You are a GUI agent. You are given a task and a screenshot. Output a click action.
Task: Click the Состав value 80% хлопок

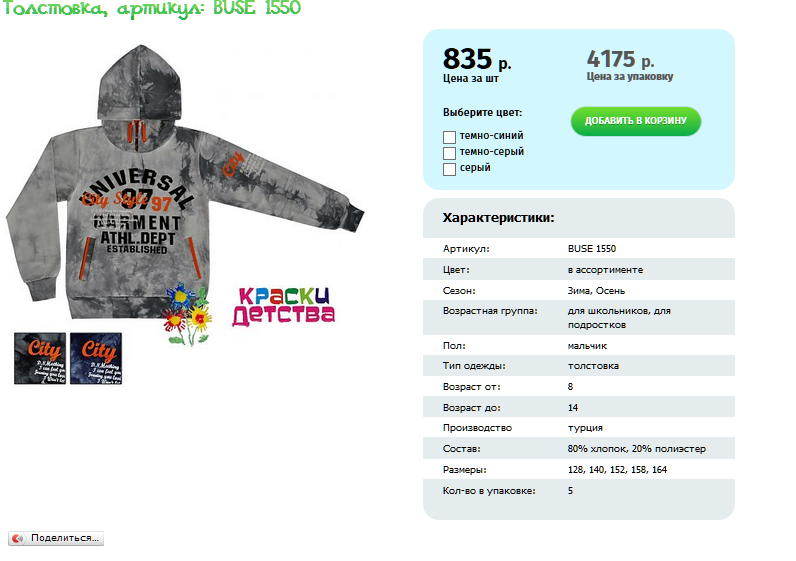637,449
